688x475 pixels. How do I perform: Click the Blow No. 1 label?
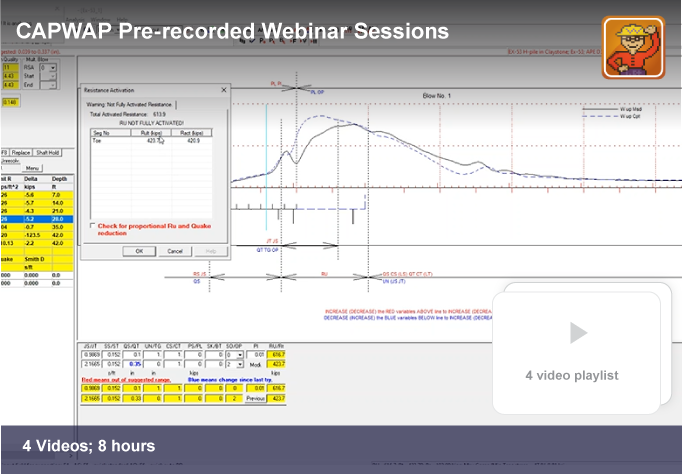(437, 96)
